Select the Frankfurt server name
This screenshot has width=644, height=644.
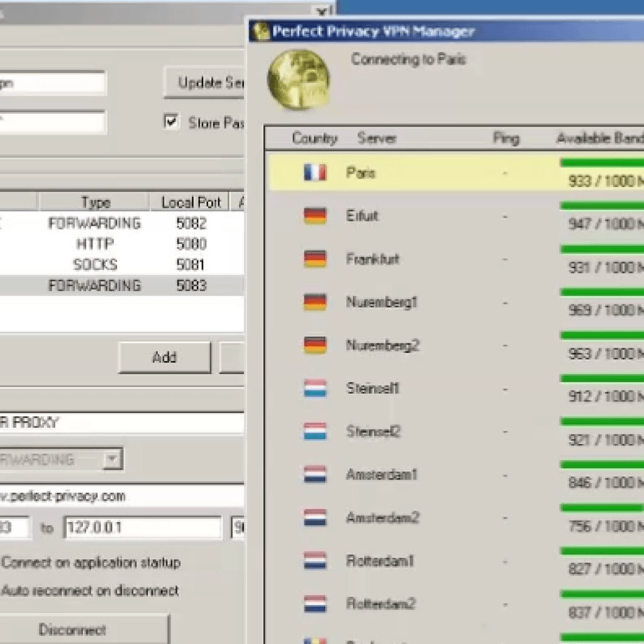pyautogui.click(x=372, y=258)
